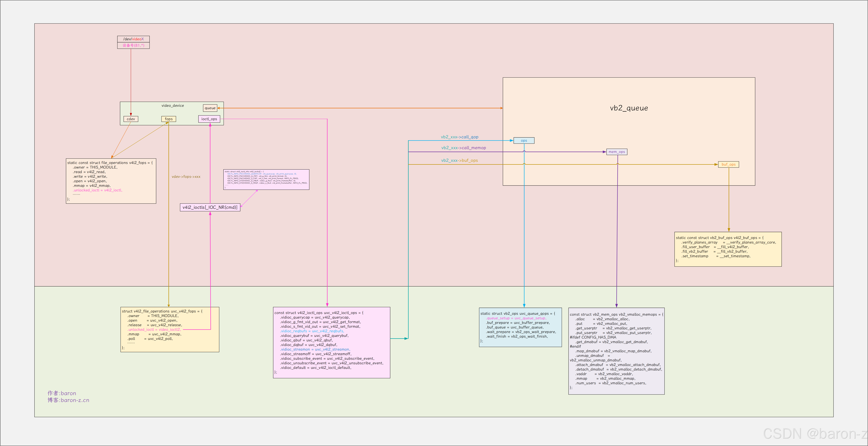Click the "vb2_xxx->call_qop" label
Viewport: 868px width, 446px height.
click(x=460, y=137)
